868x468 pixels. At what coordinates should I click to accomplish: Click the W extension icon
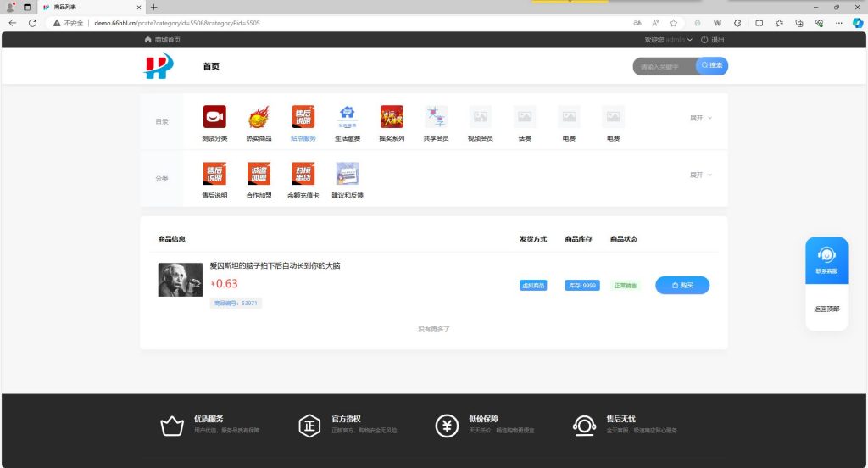point(717,23)
